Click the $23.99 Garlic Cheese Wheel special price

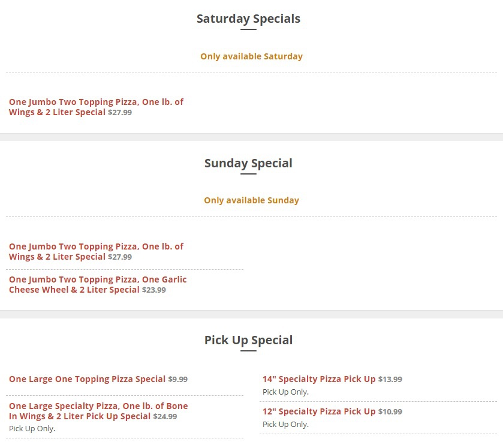pos(154,290)
